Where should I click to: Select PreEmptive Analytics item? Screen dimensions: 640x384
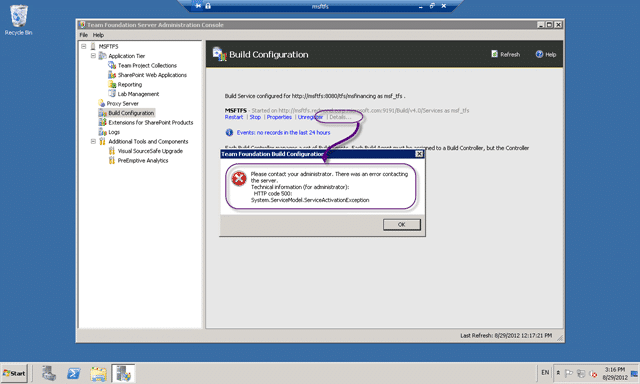click(143, 161)
